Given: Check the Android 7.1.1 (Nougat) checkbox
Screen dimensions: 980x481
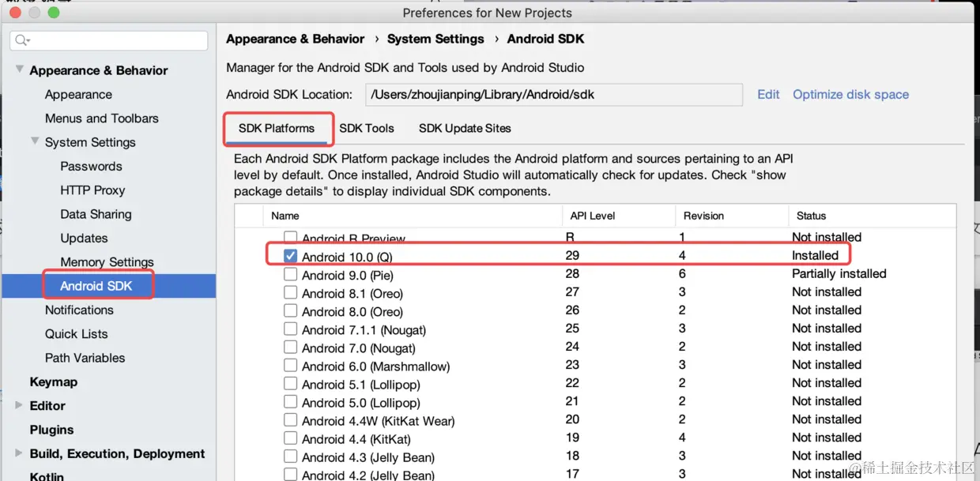Looking at the screenshot, I should pos(290,329).
